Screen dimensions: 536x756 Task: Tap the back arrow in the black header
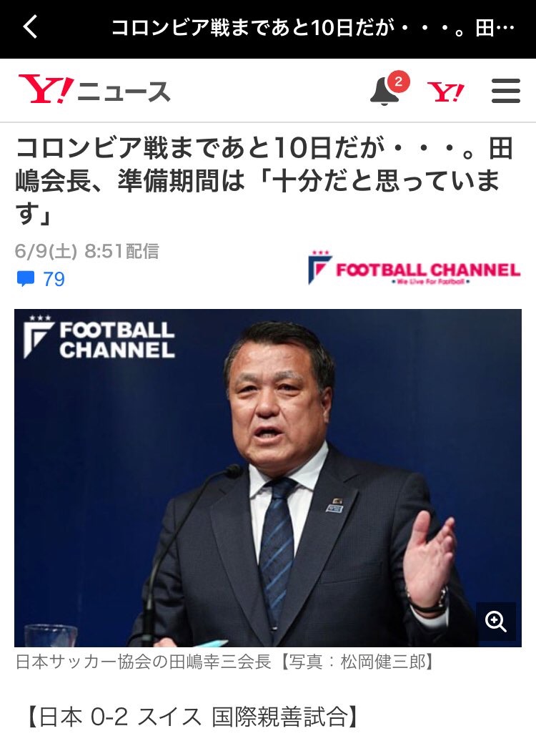[x=30, y=27]
